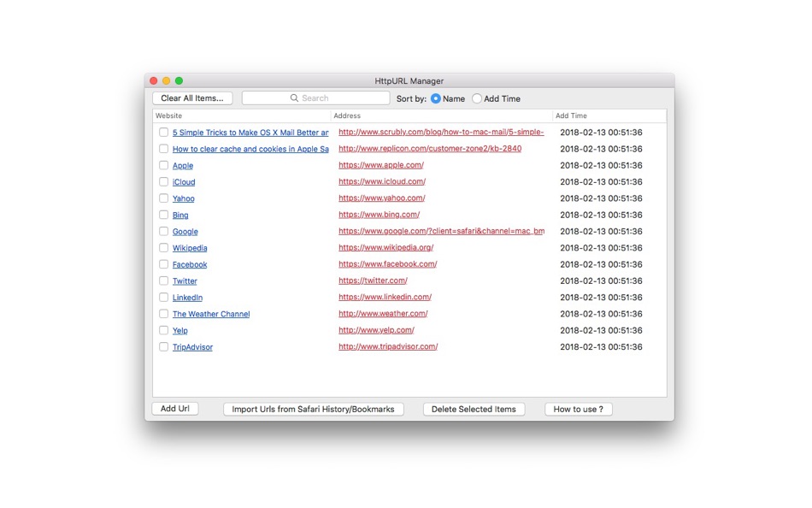Open the 5 Simple Tricks website link
The width and height of the screenshot is (812, 508).
pyautogui.click(x=250, y=133)
